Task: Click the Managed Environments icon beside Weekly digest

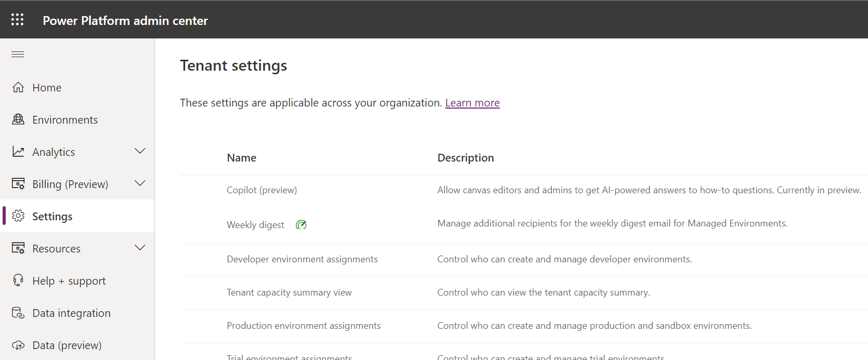Action: coord(301,225)
